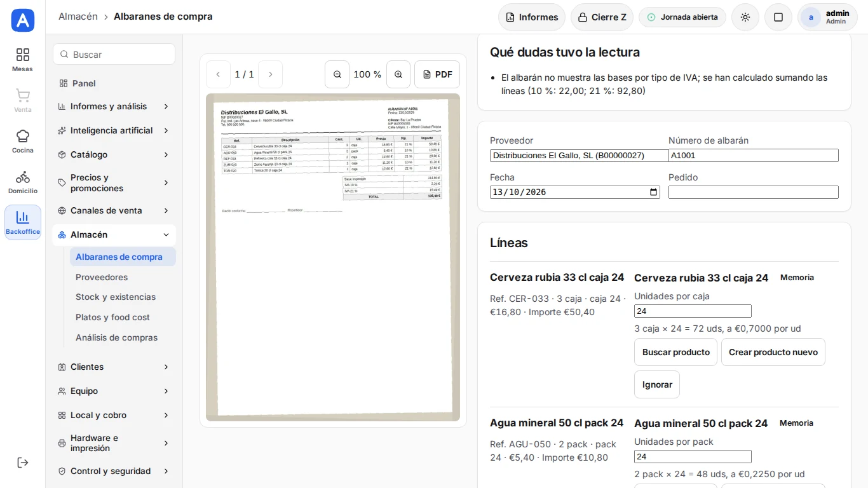Click the Qué dudas tuvo la lectura heading

[565, 52]
